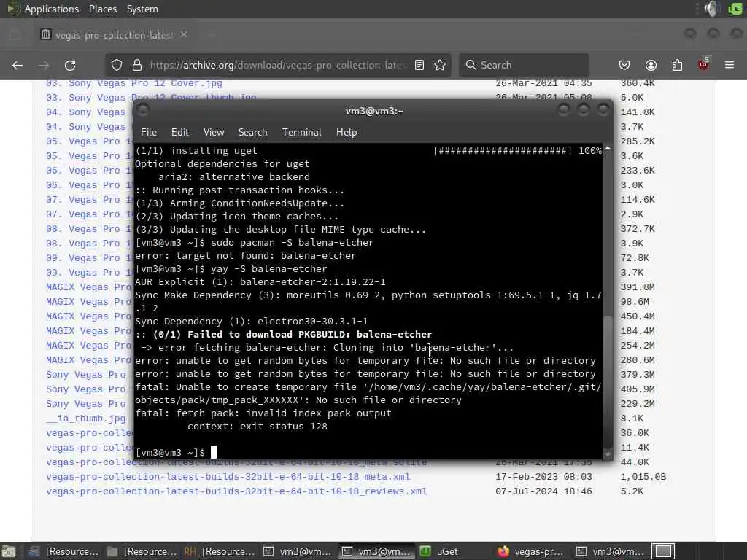Open terminal Edit menu
Image resolution: width=747 pixels, height=560 pixels.
coord(179,133)
